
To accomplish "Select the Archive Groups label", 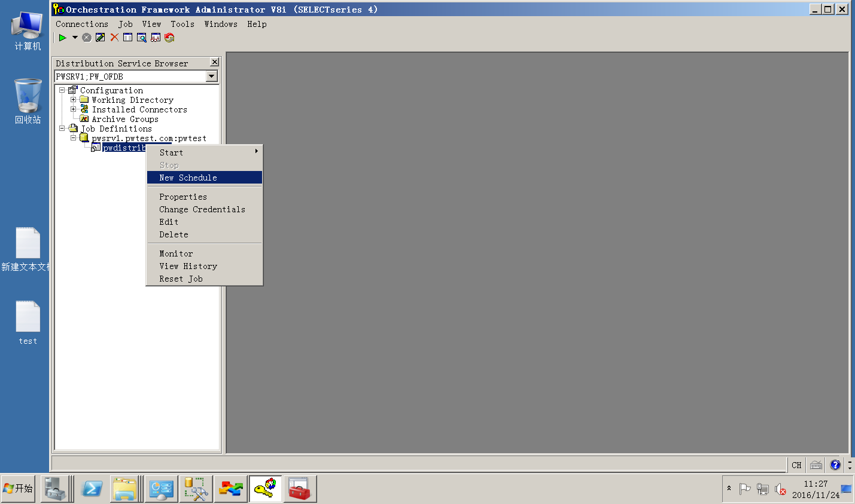I will [x=125, y=119].
